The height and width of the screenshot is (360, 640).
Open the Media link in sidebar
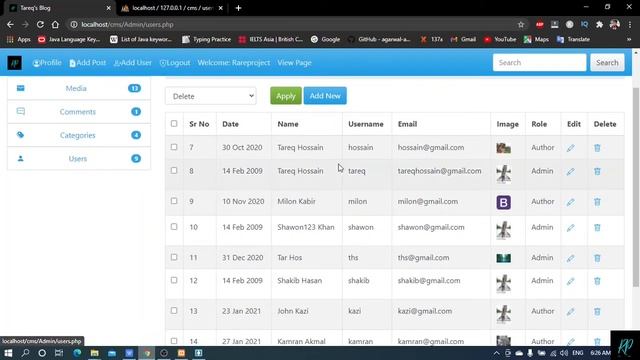click(76, 88)
